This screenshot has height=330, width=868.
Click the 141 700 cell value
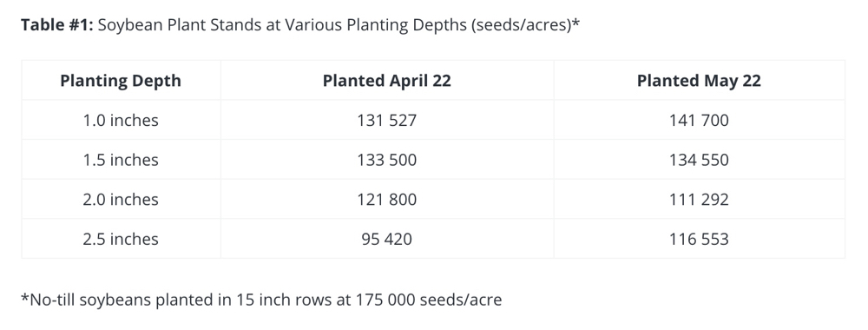[x=699, y=120]
